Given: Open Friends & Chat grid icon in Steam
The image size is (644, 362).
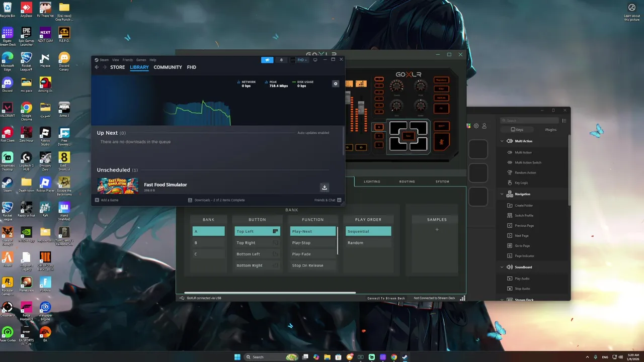Looking at the screenshot, I should pyautogui.click(x=339, y=200).
